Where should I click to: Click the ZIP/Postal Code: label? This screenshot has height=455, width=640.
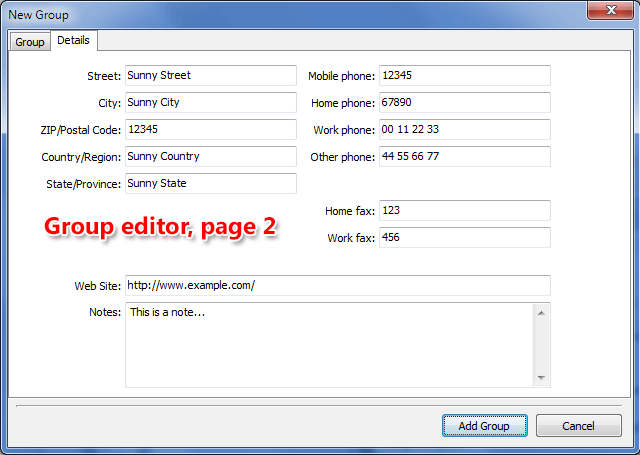click(x=81, y=130)
